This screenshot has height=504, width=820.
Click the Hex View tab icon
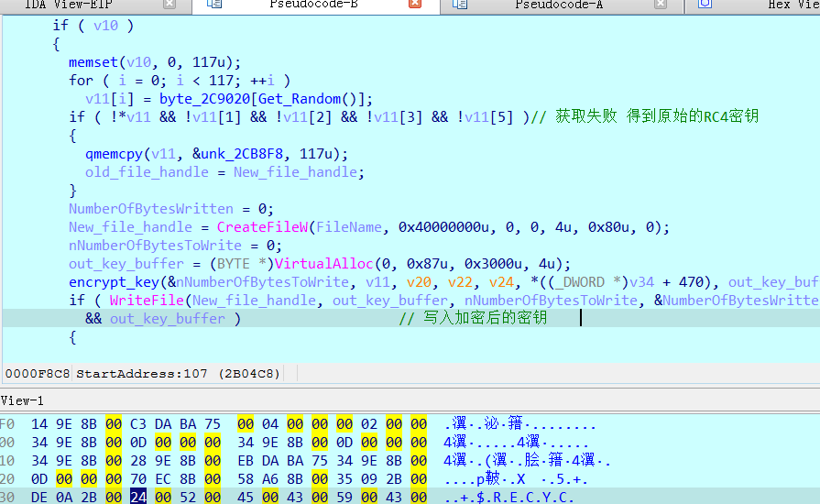(705, 5)
